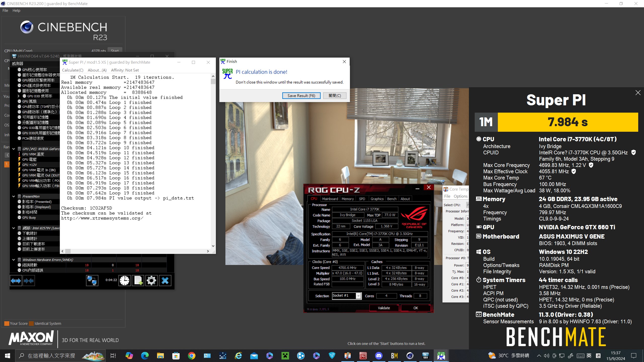Switch to CPU-Z About tab

point(405,199)
